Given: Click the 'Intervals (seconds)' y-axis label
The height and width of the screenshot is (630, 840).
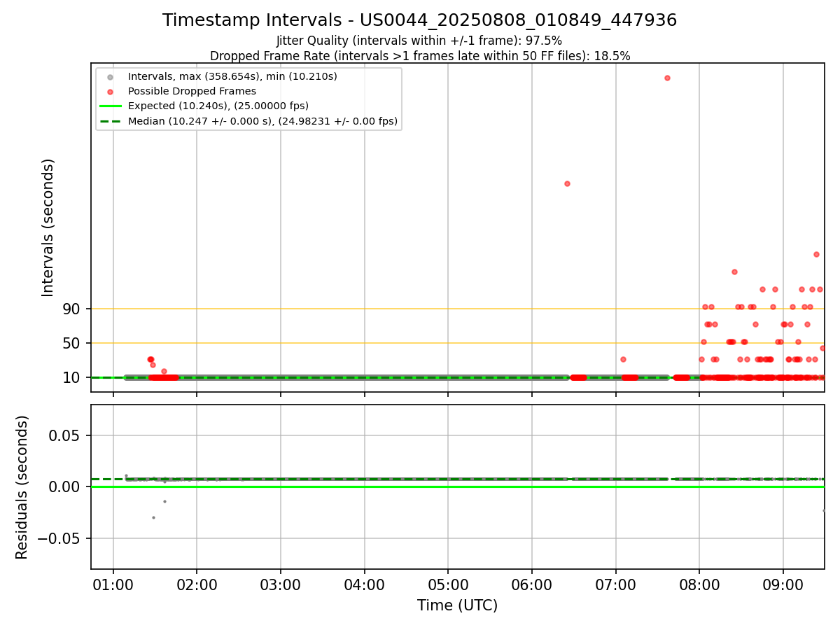Looking at the screenshot, I should pyautogui.click(x=48, y=227).
